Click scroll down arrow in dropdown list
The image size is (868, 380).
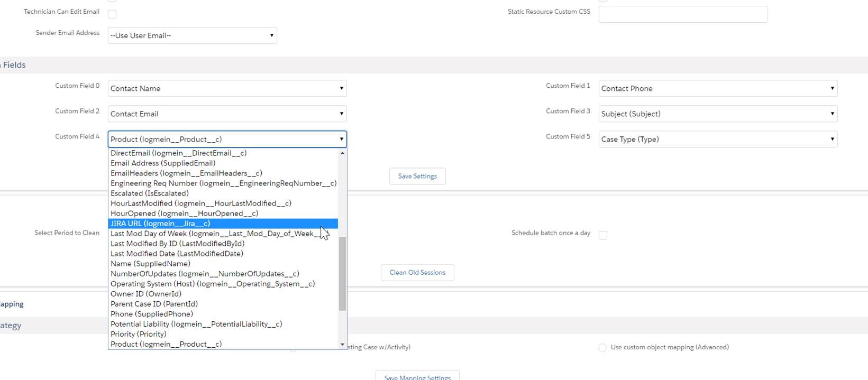(342, 345)
